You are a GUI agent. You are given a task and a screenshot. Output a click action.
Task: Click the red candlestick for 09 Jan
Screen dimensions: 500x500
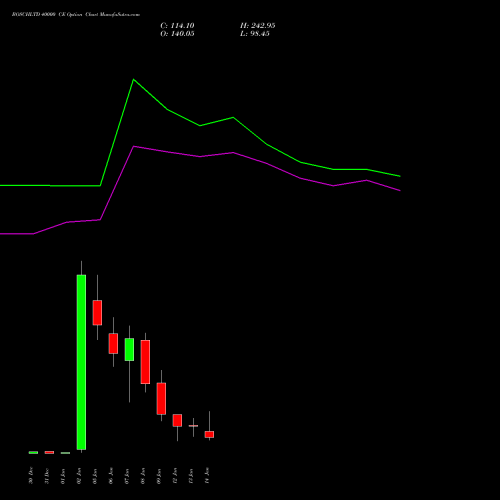point(161,398)
